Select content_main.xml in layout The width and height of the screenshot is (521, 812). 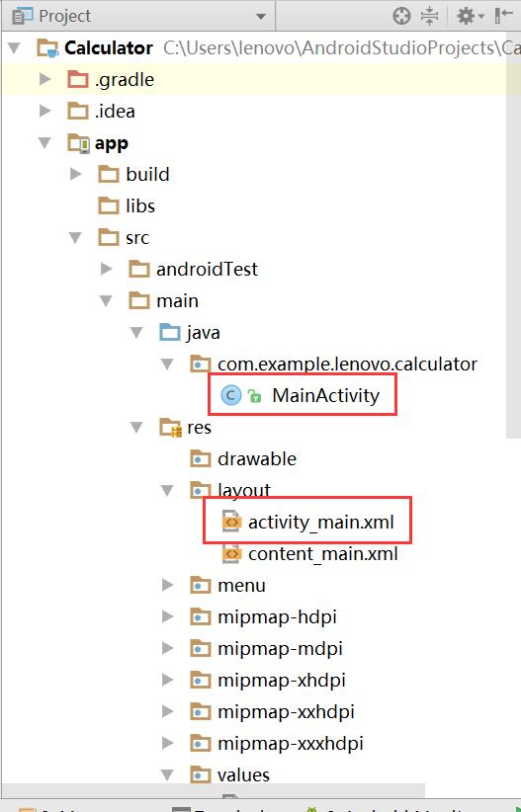(x=323, y=553)
